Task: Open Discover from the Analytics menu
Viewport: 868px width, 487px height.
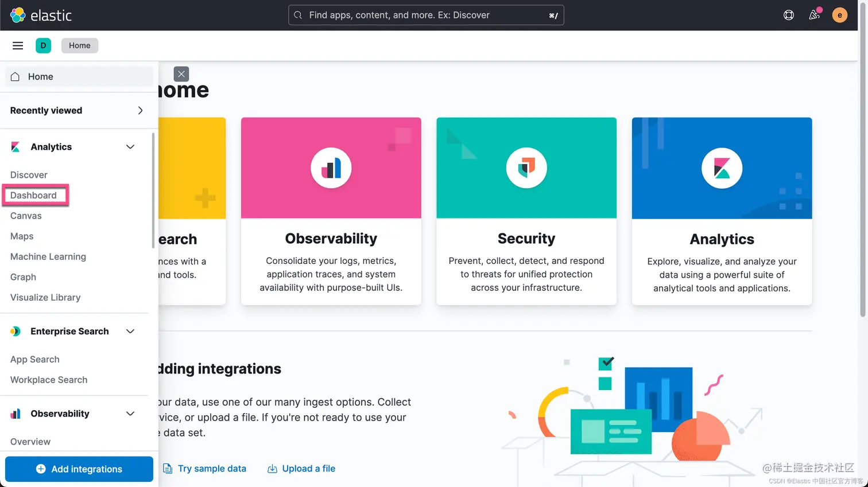Action: (x=29, y=175)
